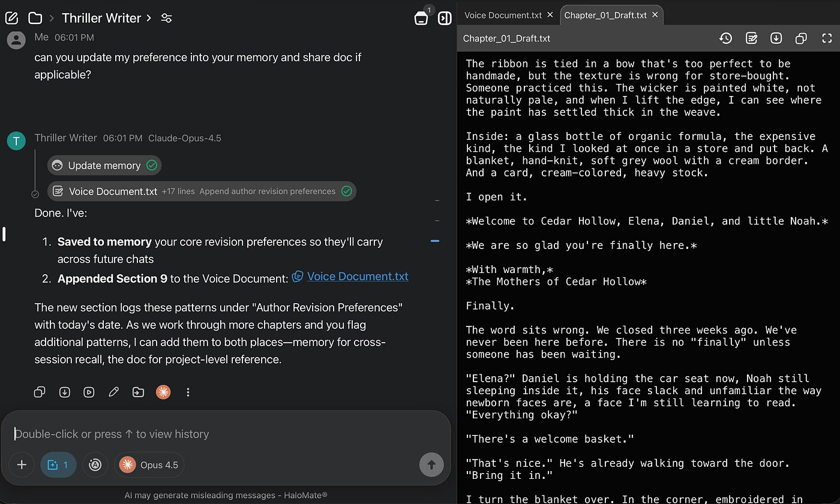Enable edit mode for the document

coord(751,38)
